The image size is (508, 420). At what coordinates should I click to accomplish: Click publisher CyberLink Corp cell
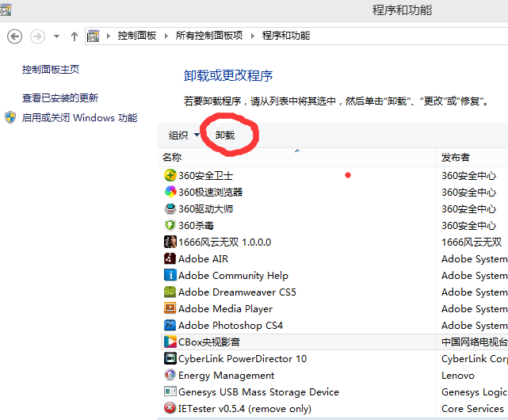pyautogui.click(x=474, y=359)
